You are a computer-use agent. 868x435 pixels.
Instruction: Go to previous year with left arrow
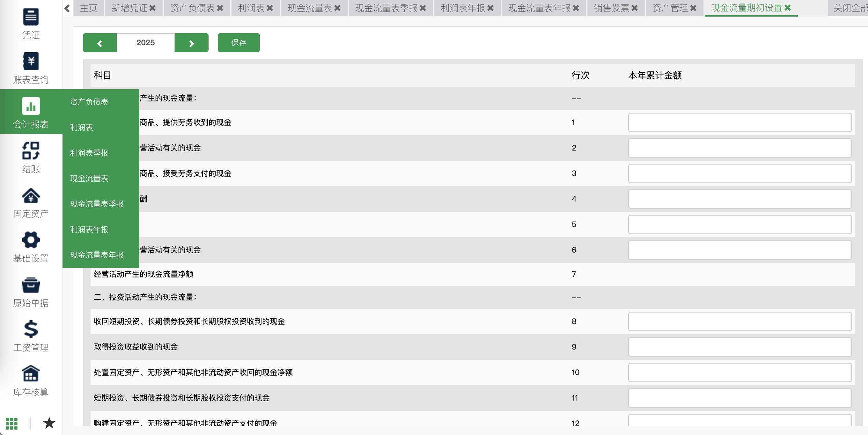pyautogui.click(x=100, y=43)
